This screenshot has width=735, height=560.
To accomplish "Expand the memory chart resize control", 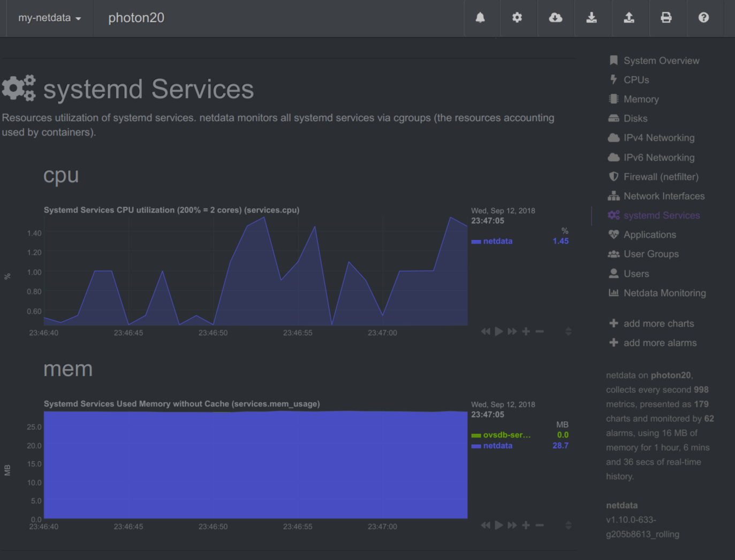I will click(x=567, y=525).
